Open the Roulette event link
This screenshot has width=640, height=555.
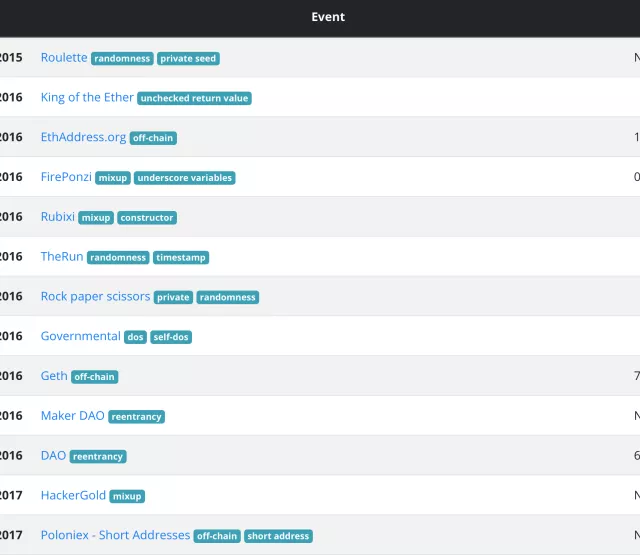coord(64,58)
